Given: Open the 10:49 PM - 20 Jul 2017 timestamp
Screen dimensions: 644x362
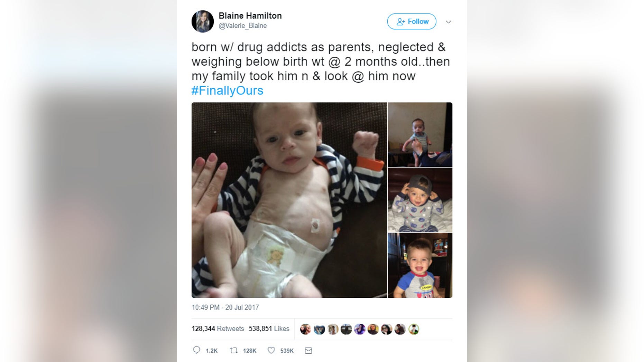Looking at the screenshot, I should coord(225,307).
